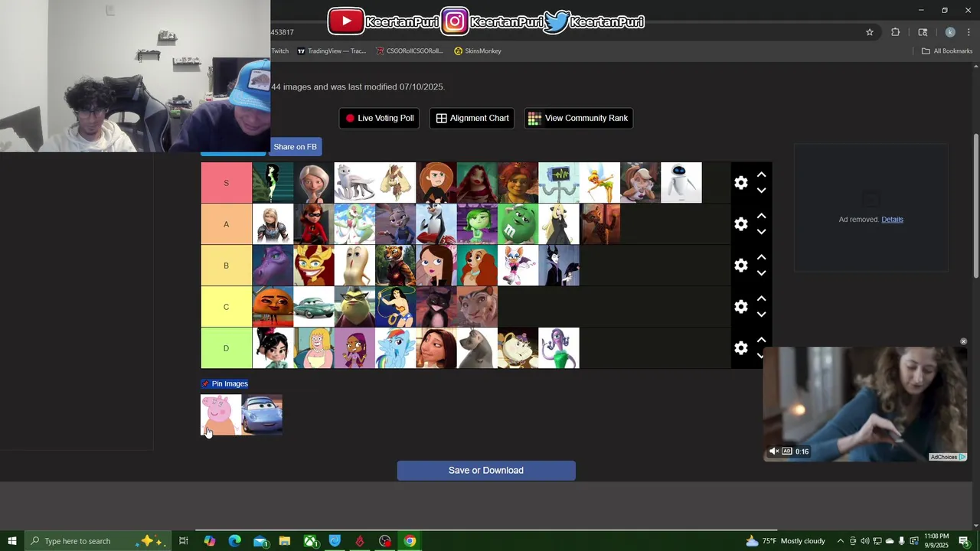Open File Explorer from taskbar
Image resolution: width=980 pixels, height=551 pixels.
(285, 541)
